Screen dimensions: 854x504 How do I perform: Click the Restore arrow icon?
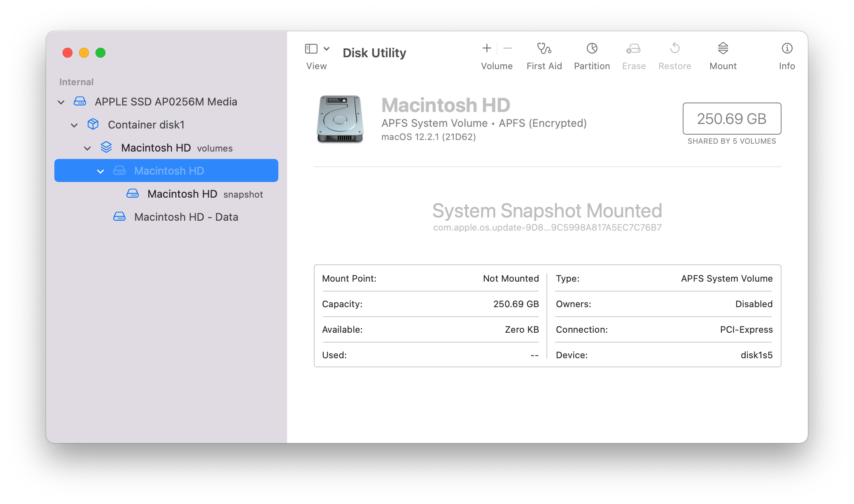674,49
